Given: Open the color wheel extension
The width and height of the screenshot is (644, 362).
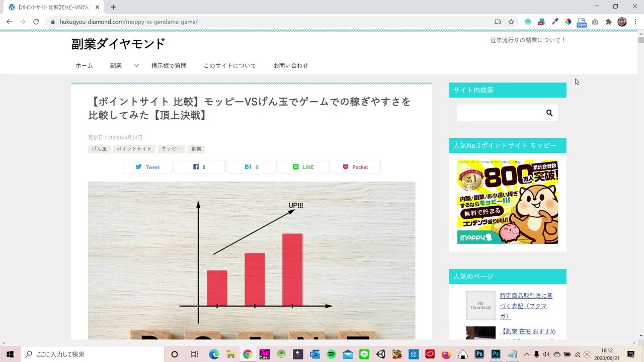Looking at the screenshot, I should (x=568, y=22).
